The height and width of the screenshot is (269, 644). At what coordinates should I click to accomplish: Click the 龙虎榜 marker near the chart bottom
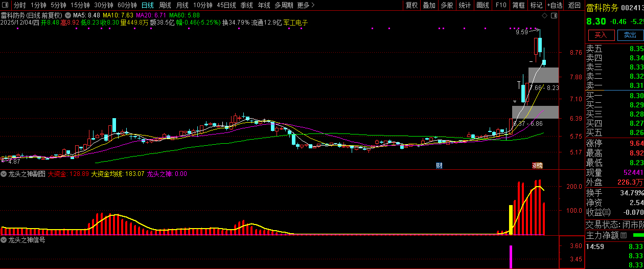click(x=537, y=165)
